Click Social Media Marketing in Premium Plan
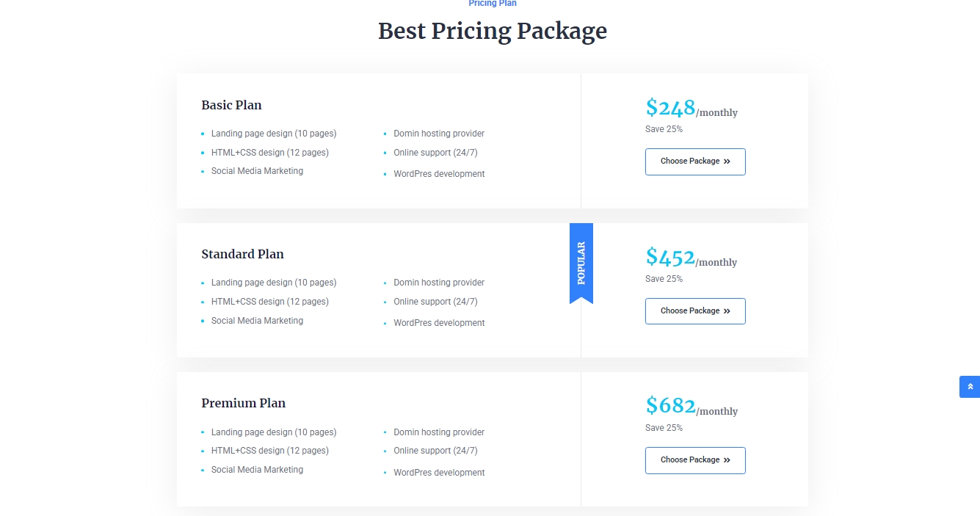980x516 pixels. (x=257, y=470)
